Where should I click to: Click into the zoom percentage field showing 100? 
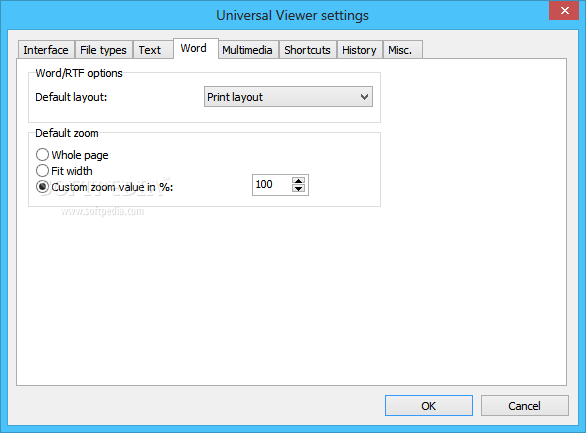click(272, 185)
